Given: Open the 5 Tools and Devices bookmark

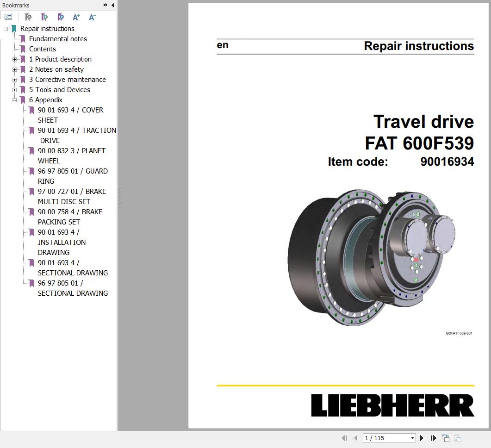Looking at the screenshot, I should click(x=60, y=90).
